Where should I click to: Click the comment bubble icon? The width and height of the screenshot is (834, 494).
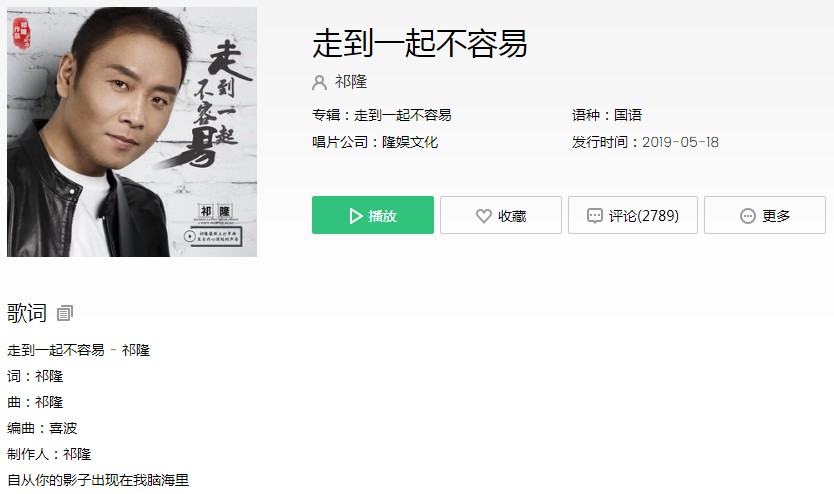[594, 215]
